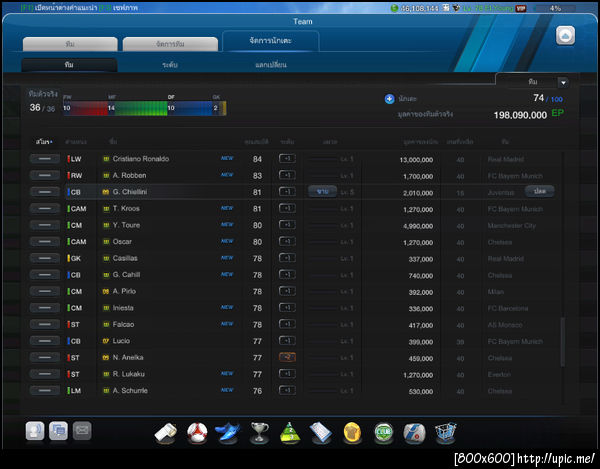The image size is (600, 469).
Task: Open the mail envelope icon
Action: [82, 431]
